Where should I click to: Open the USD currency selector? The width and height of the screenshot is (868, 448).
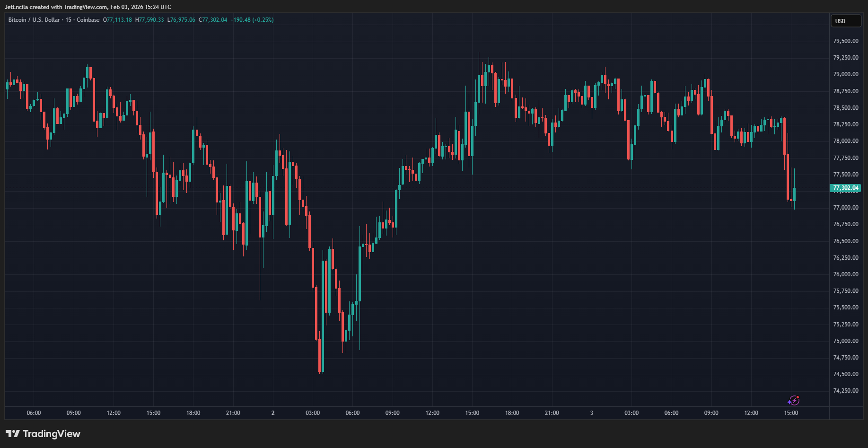pyautogui.click(x=846, y=21)
